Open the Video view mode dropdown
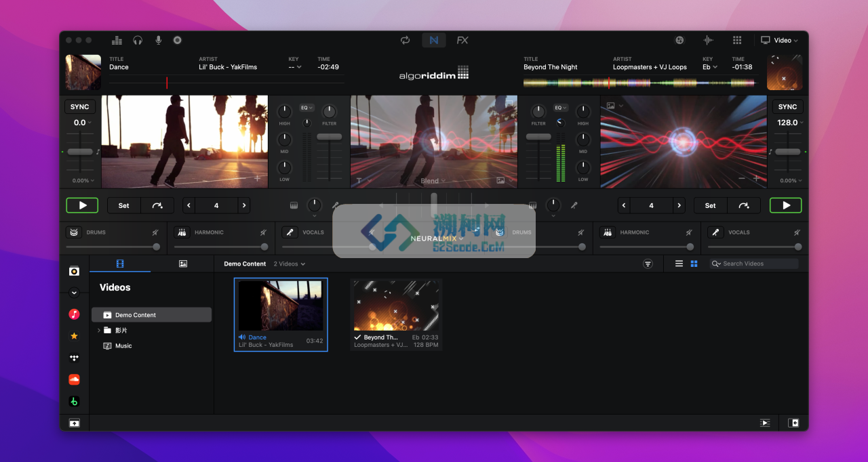Image resolution: width=868 pixels, height=462 pixels. (780, 40)
